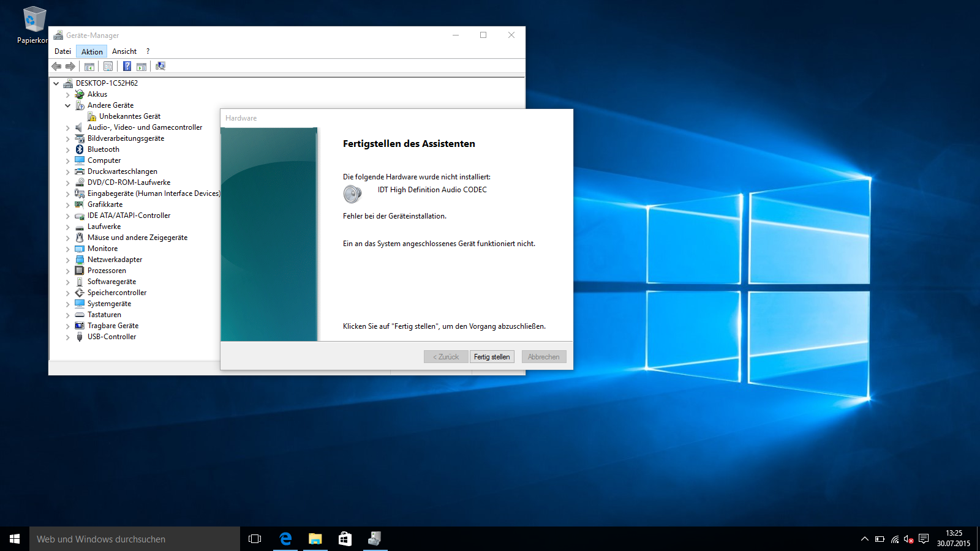Select IDE ATA/ATAPI-Controller in the tree

click(129, 216)
